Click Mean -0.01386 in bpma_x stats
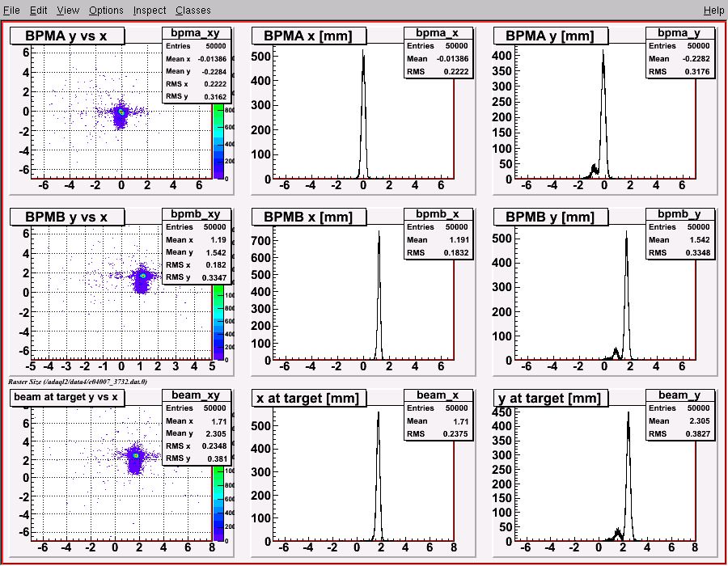 tap(438, 59)
